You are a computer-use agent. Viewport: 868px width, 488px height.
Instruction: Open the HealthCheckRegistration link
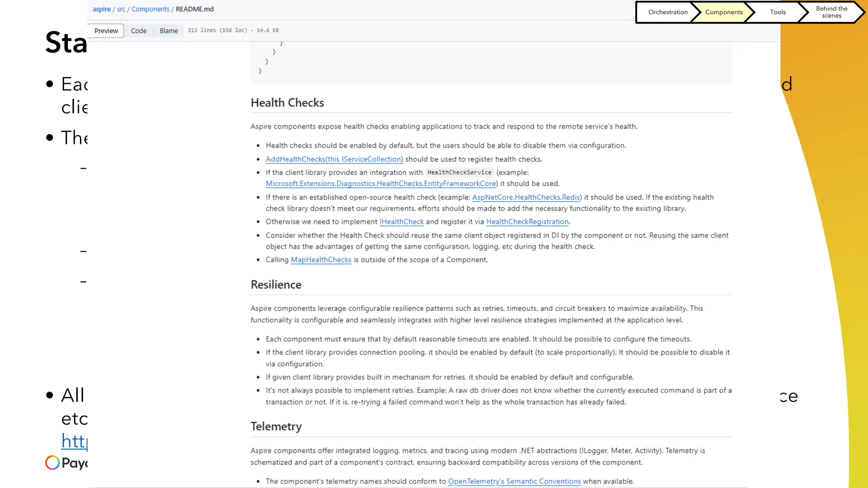click(x=527, y=222)
